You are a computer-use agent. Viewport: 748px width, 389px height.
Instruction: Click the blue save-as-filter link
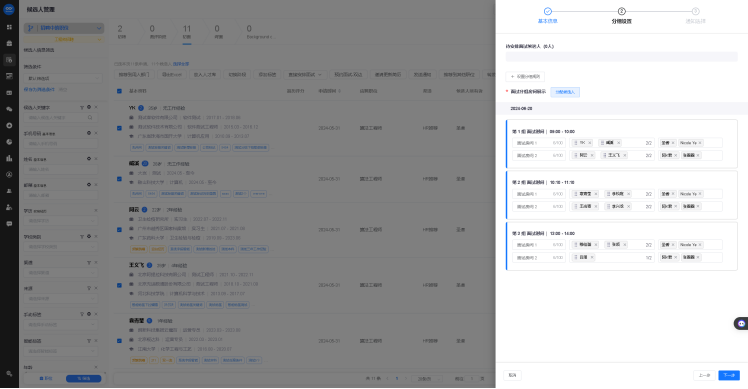(39, 90)
